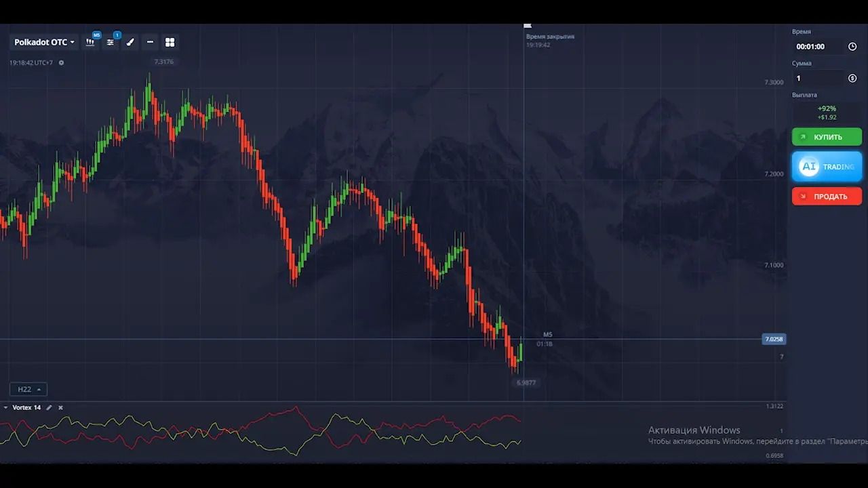Screen dimensions: 868x488
Task: Open the AI Trading button
Action: point(827,167)
